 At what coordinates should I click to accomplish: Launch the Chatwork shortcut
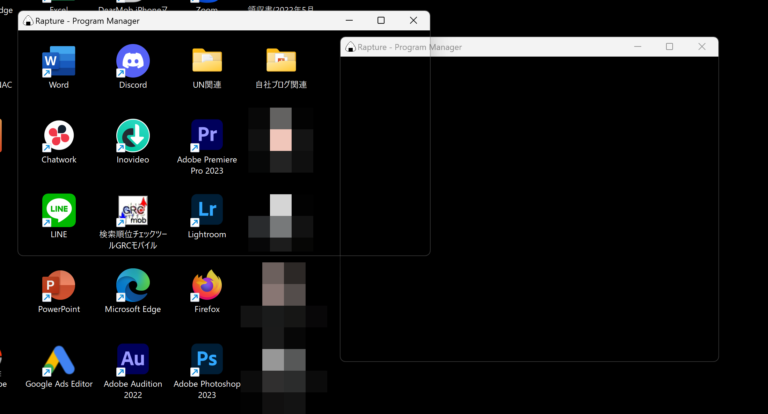59,136
